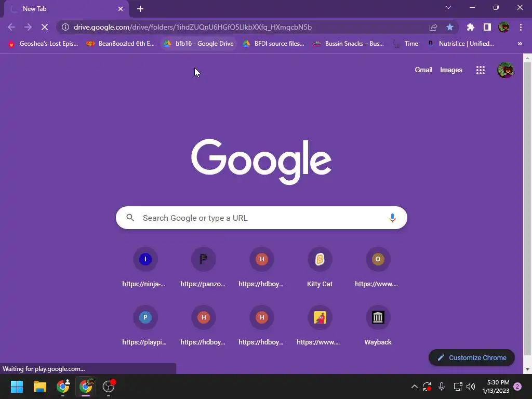
Task: Share this page icon in address bar
Action: tap(433, 27)
